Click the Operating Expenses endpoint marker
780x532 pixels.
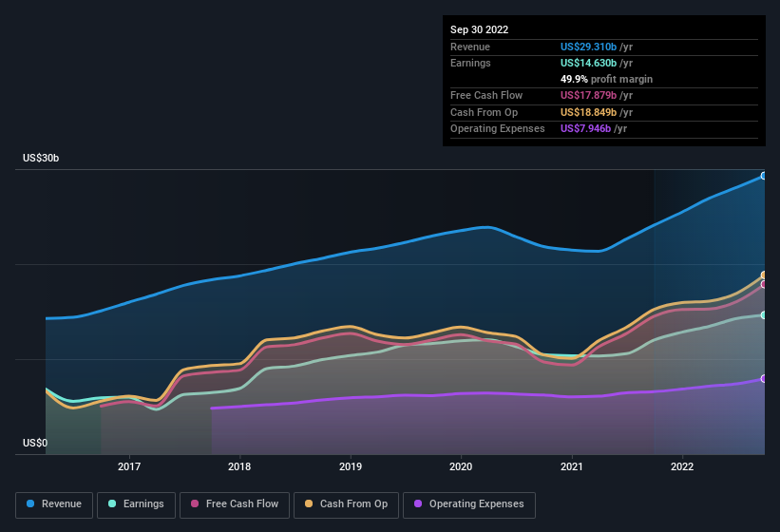tap(764, 379)
